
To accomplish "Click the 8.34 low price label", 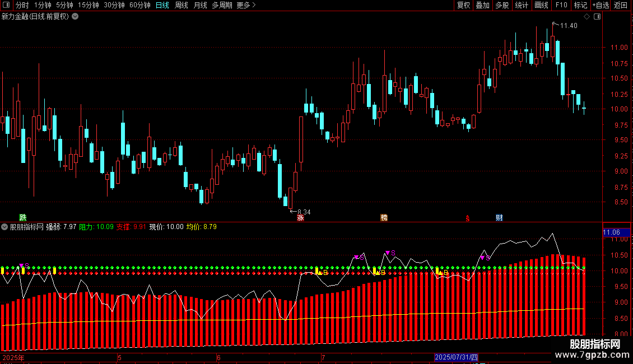I will point(304,212).
